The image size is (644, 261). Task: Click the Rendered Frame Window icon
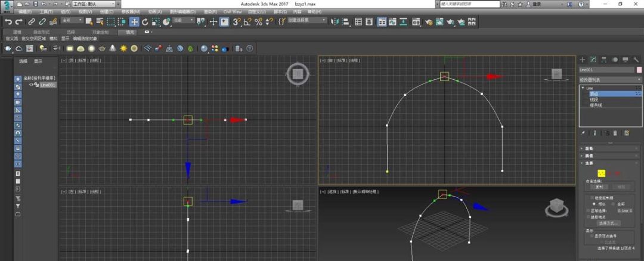pyautogui.click(x=439, y=21)
